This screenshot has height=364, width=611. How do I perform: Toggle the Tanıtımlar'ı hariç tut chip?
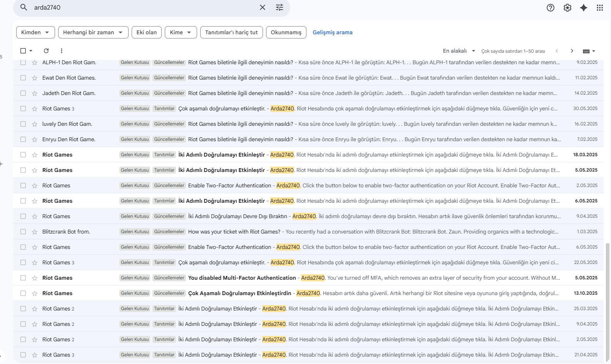(231, 32)
